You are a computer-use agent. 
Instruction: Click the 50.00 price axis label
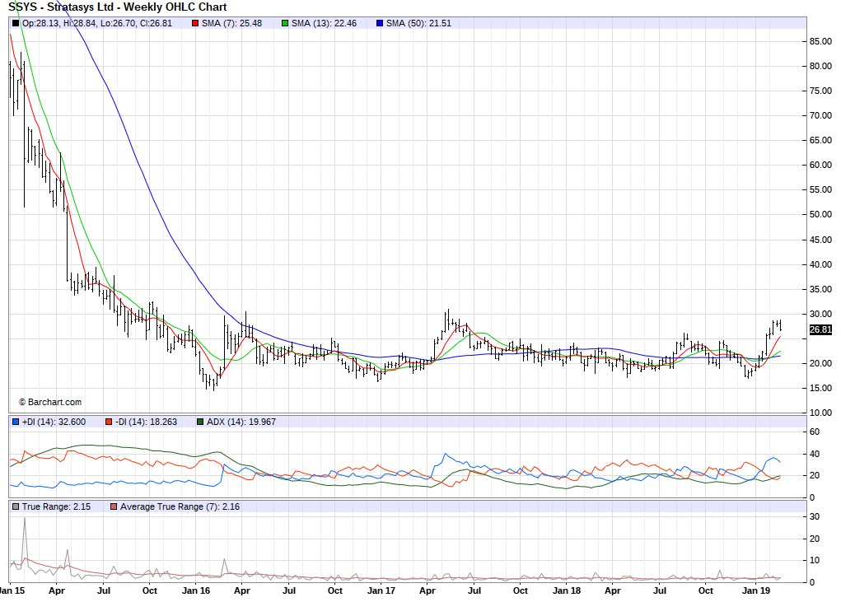tap(820, 214)
